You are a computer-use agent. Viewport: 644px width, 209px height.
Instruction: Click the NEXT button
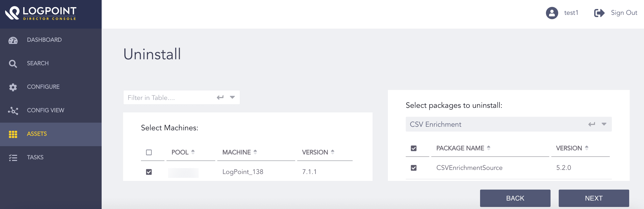tap(594, 198)
